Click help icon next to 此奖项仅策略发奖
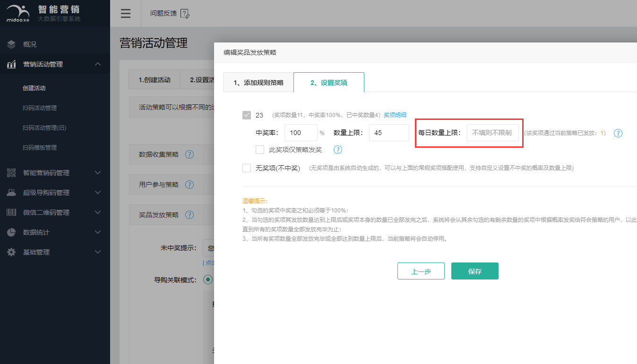Image resolution: width=637 pixels, height=364 pixels. point(338,150)
